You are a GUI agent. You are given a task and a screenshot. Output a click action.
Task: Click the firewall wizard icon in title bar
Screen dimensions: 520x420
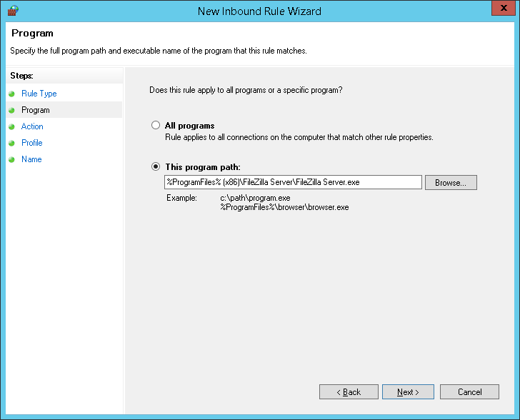point(12,11)
